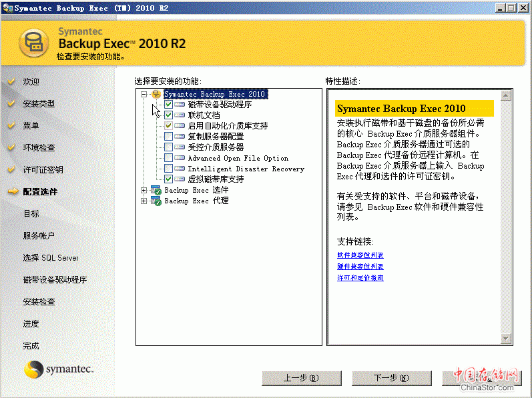Click the Backup Exec logo icon in header

32,43
